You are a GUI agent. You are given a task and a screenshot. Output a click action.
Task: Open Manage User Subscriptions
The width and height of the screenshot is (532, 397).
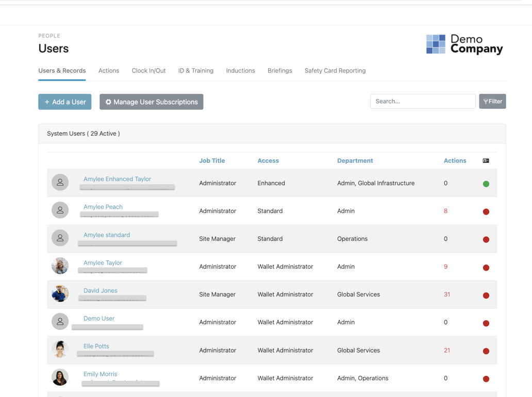(x=152, y=102)
